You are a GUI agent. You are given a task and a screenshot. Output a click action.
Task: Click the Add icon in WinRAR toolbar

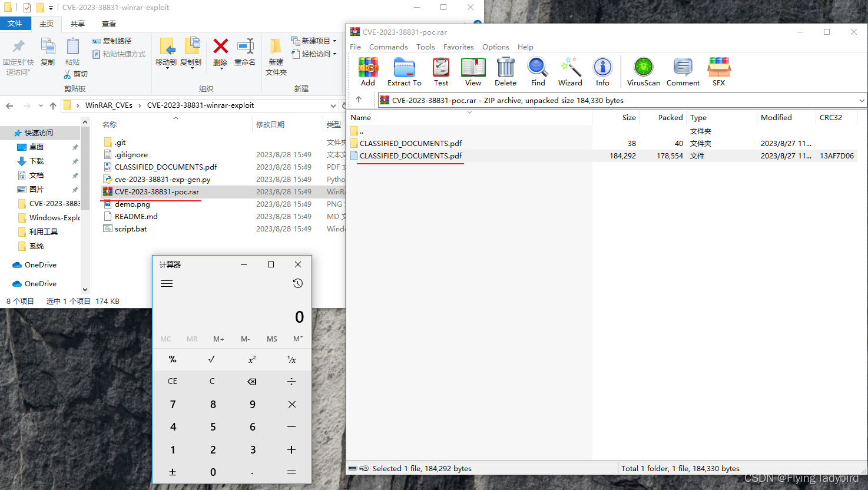(x=368, y=72)
